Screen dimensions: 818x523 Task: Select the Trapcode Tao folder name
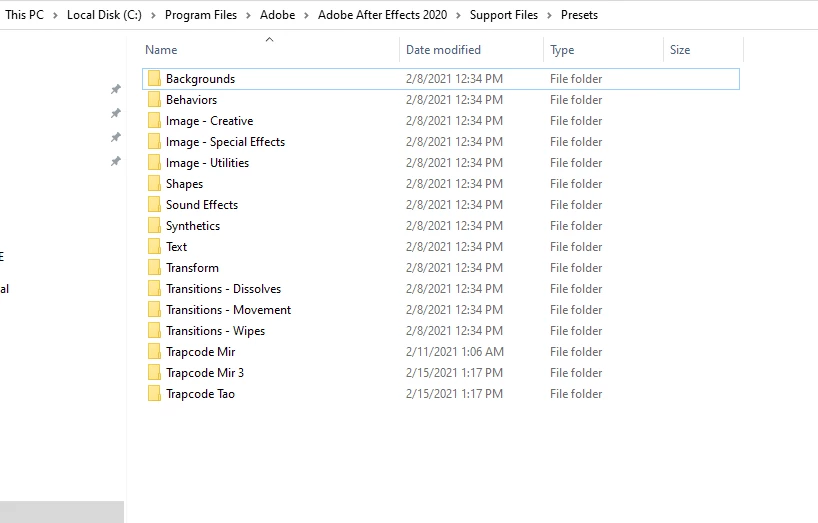pos(200,394)
